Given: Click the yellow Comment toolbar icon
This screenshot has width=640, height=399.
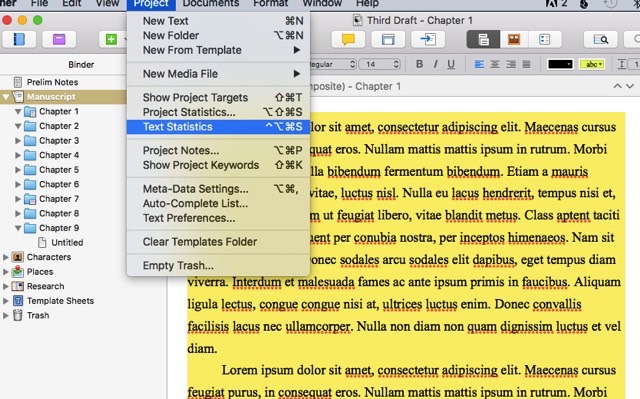Looking at the screenshot, I should 348,39.
